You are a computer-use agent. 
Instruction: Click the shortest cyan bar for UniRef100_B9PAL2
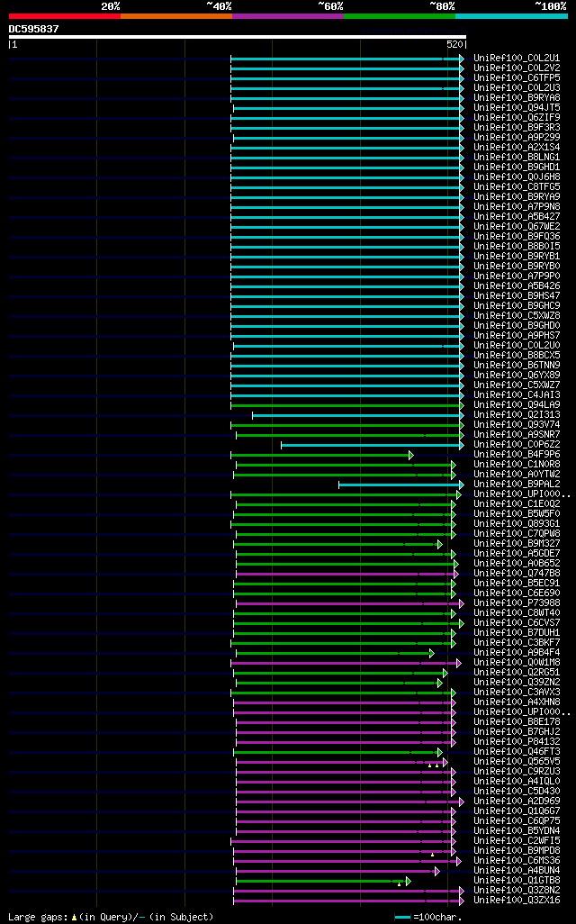tap(401, 485)
